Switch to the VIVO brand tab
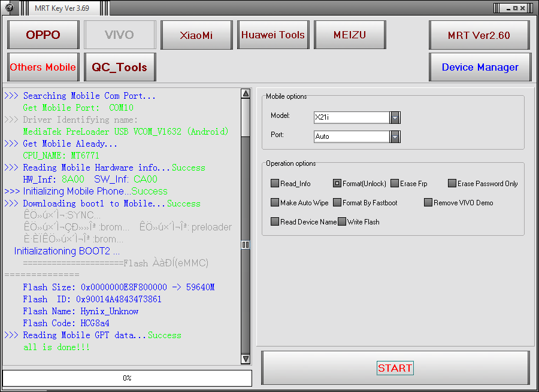Image resolution: width=539 pixels, height=392 pixels. coord(120,35)
